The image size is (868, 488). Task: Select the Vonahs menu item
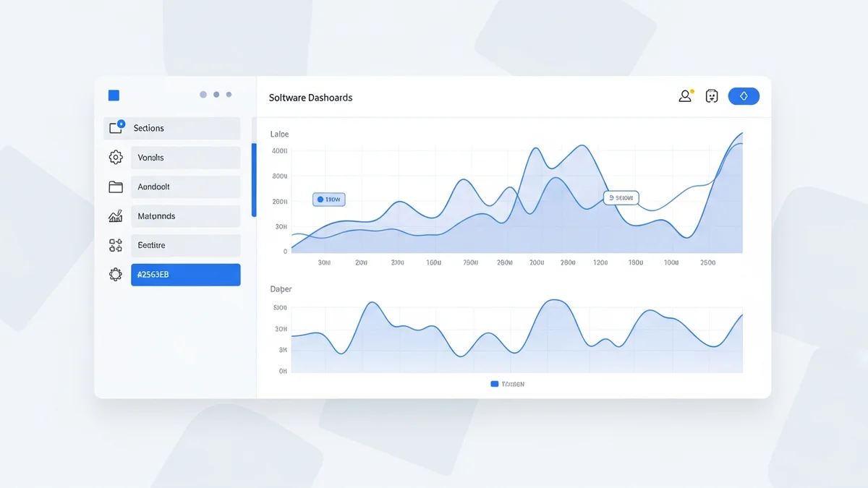click(x=185, y=158)
